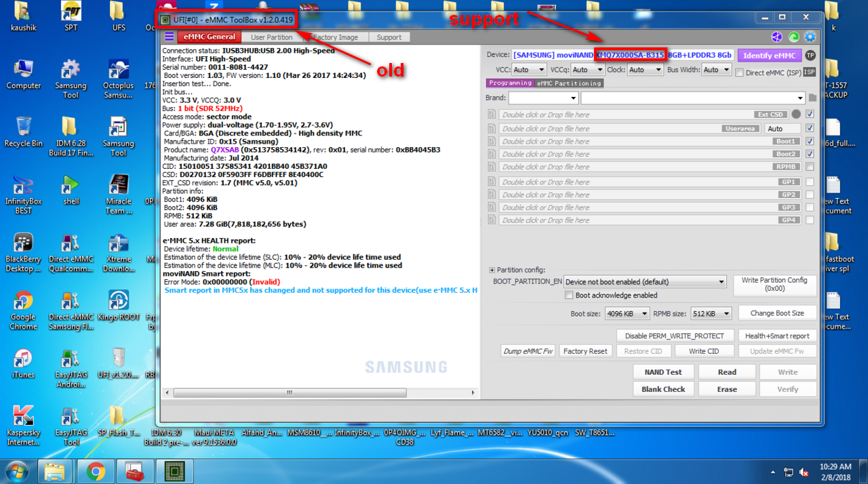Click file icon of the RPMB row
Viewport: 868px width, 484px height.
click(x=492, y=167)
